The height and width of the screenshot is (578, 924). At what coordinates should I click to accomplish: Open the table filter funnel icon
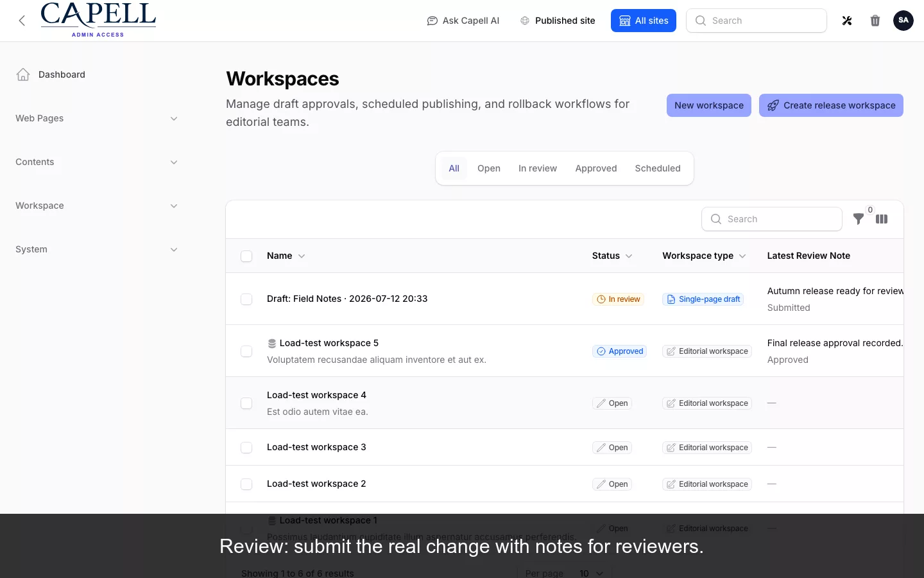859,219
